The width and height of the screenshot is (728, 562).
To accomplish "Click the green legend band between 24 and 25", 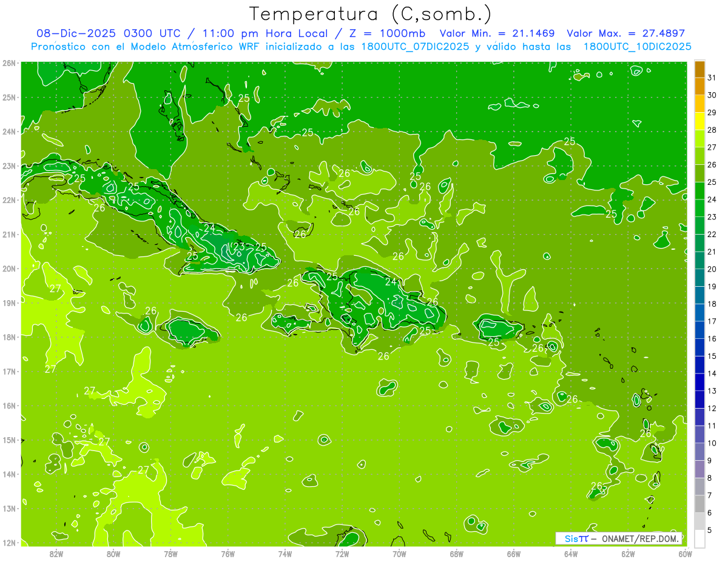I will (699, 190).
